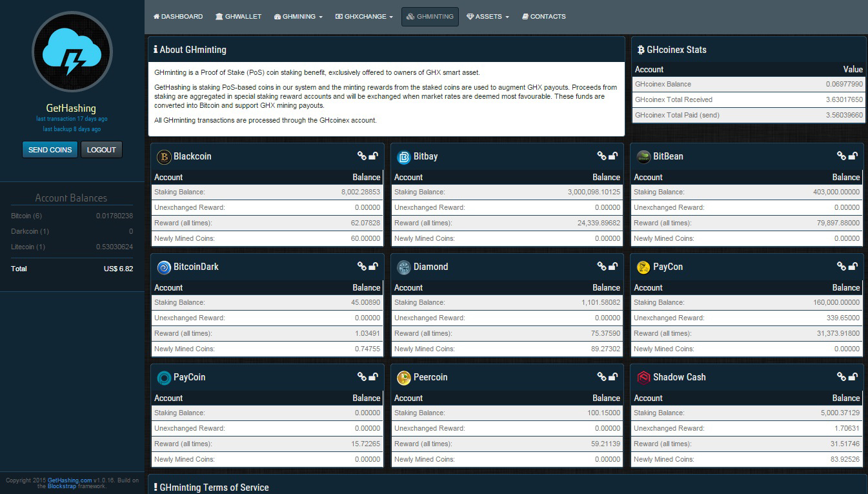Toggle the padlock icon on Peercoin card

coord(613,376)
